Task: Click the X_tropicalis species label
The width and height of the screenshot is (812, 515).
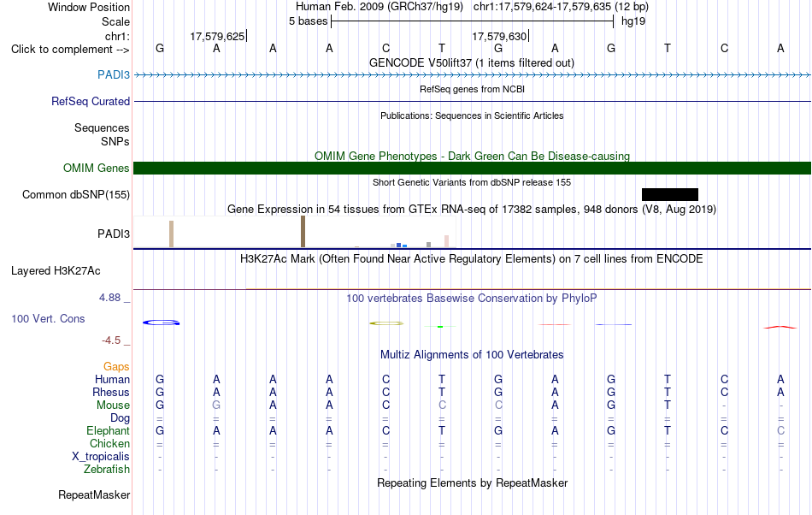Action: coord(101,457)
